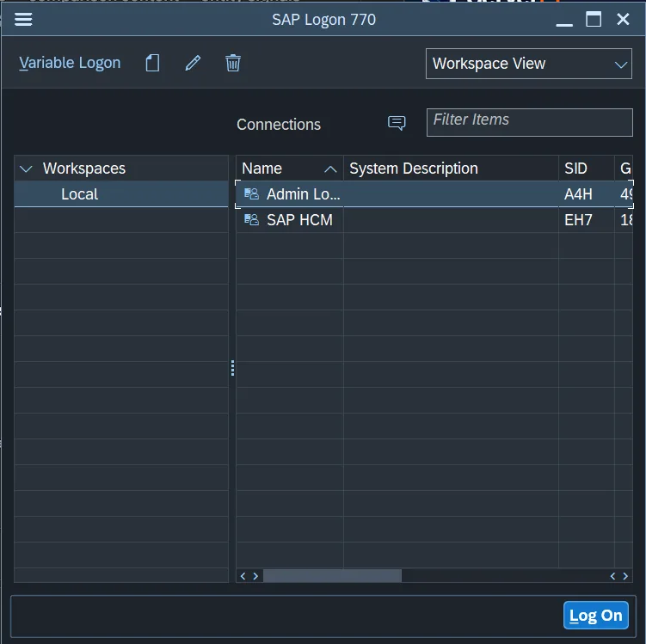Click the SID column header
Screen dimensions: 646x644
click(x=587, y=169)
